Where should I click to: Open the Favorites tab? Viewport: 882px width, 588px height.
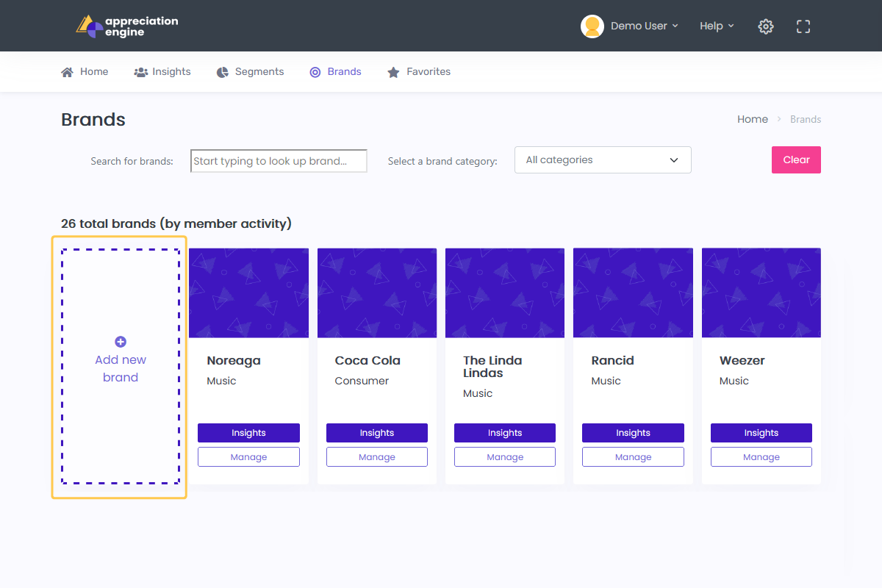click(x=419, y=72)
